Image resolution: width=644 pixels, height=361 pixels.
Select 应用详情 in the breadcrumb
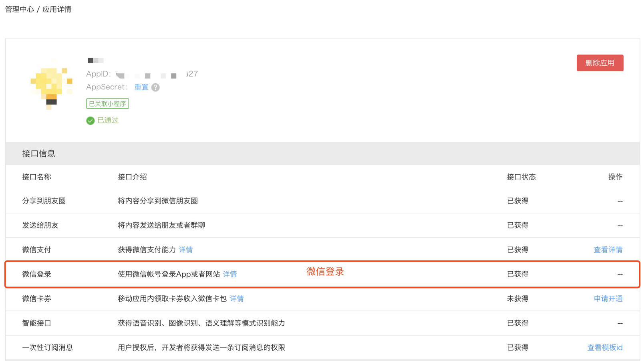tap(57, 9)
